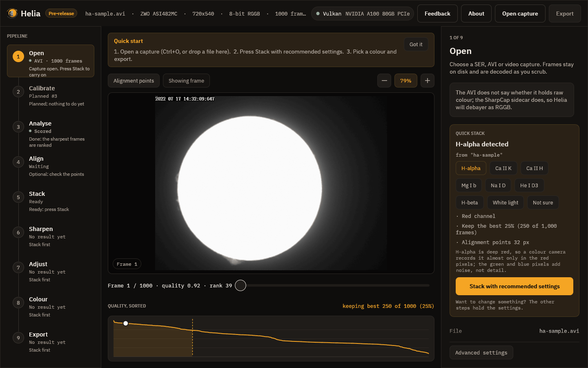Click 'keeping best 250 of 1000 (25%)' text
This screenshot has width=588, height=368.
pos(388,306)
